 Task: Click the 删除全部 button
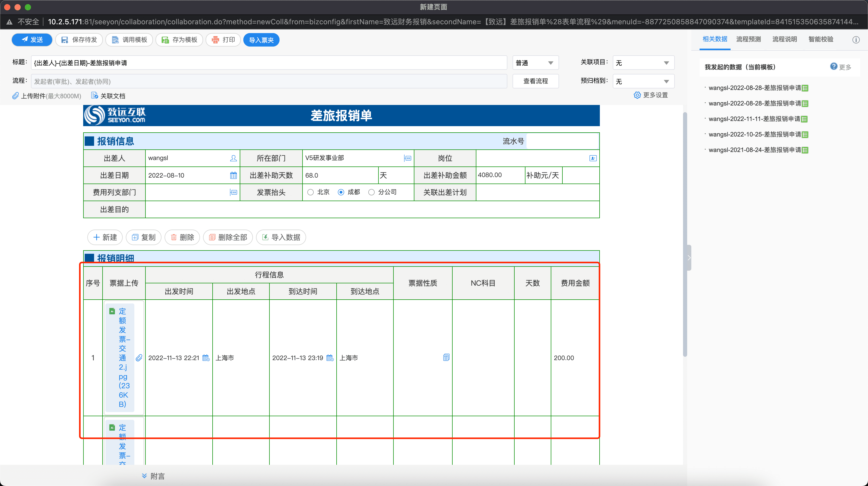tap(228, 237)
